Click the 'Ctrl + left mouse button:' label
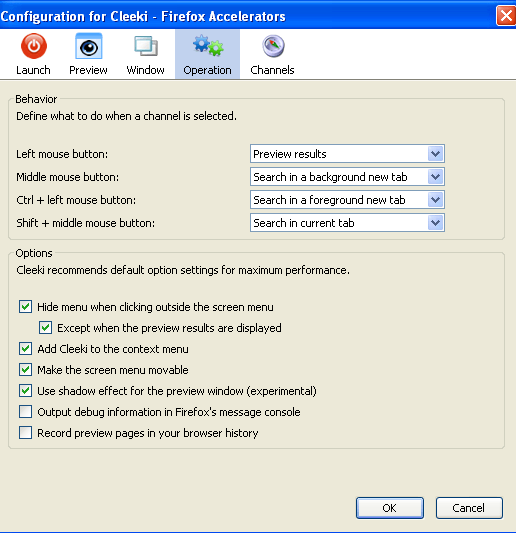The width and height of the screenshot is (516, 533). pos(76,200)
